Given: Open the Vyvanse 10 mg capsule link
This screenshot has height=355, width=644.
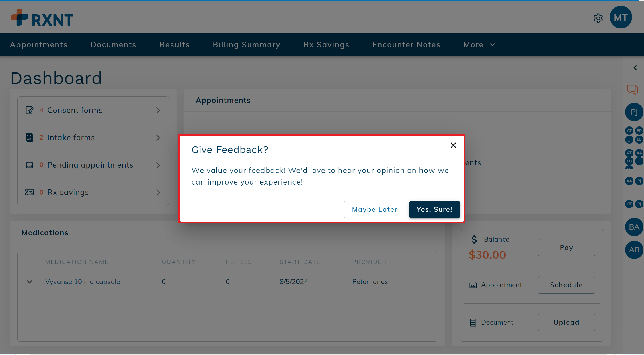Looking at the screenshot, I should click(x=83, y=282).
